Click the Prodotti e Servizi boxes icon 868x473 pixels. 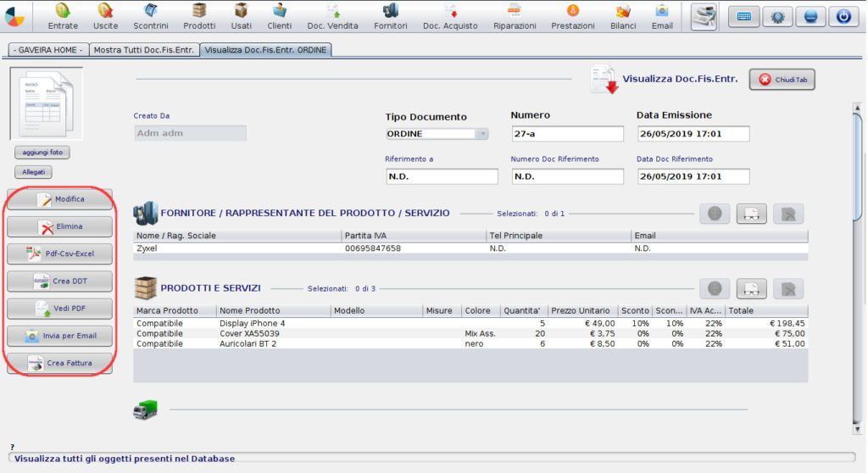[145, 288]
